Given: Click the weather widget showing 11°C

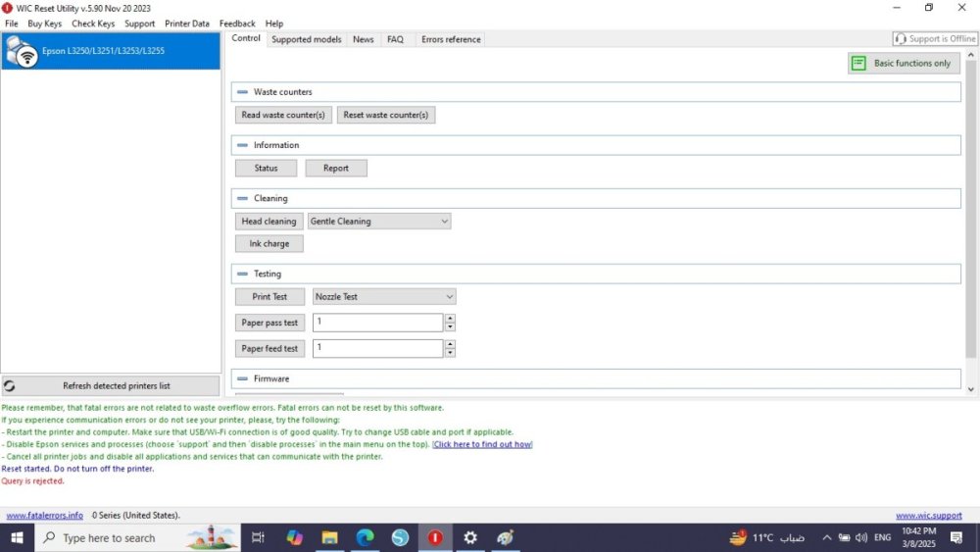Looking at the screenshot, I should click(766, 537).
